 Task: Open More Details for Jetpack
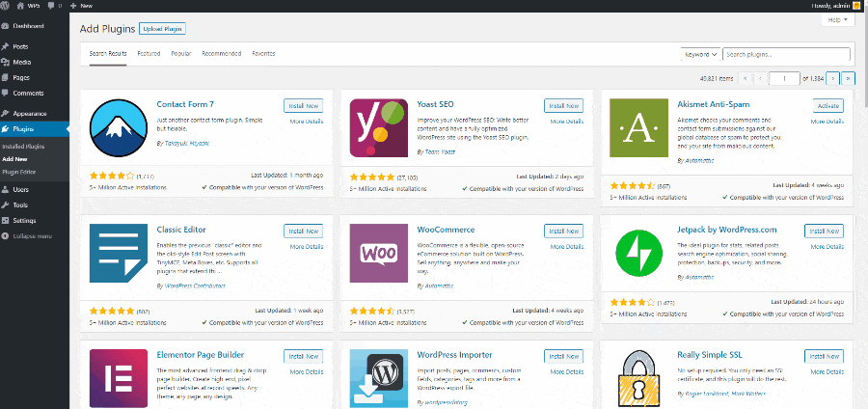tap(827, 247)
